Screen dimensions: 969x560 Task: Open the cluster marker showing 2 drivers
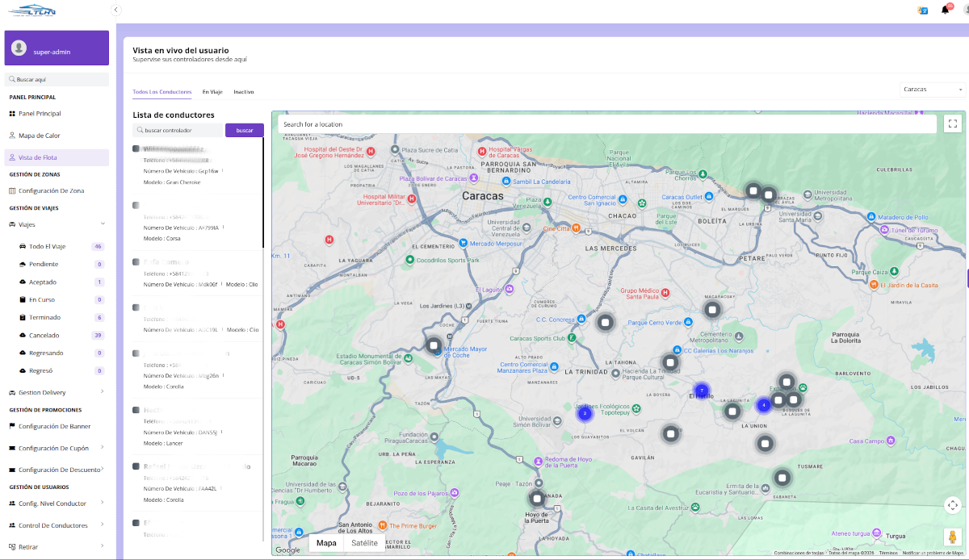584,413
